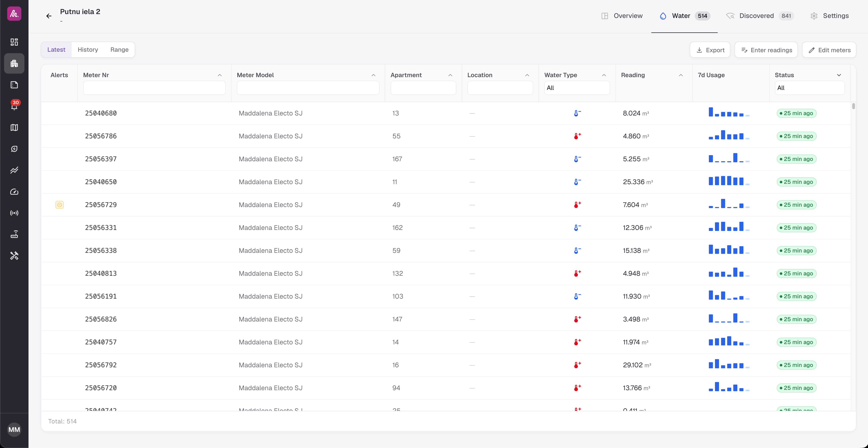Click 7d usage chart for meter 25040757

click(729, 341)
